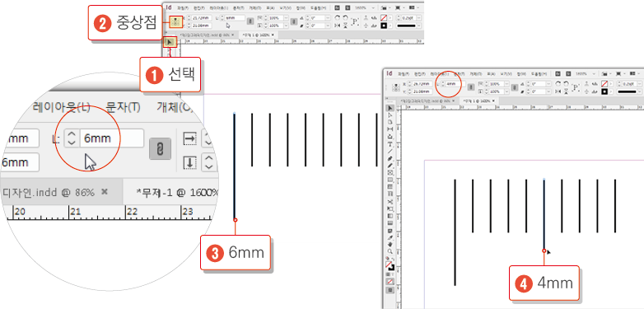This screenshot has width=644, height=309.
Task: Toggle view mode button at toolbox bottom
Action: 390,290
